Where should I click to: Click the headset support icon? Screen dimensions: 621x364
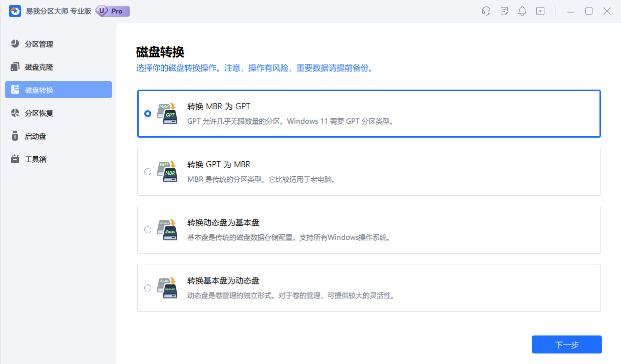point(486,11)
